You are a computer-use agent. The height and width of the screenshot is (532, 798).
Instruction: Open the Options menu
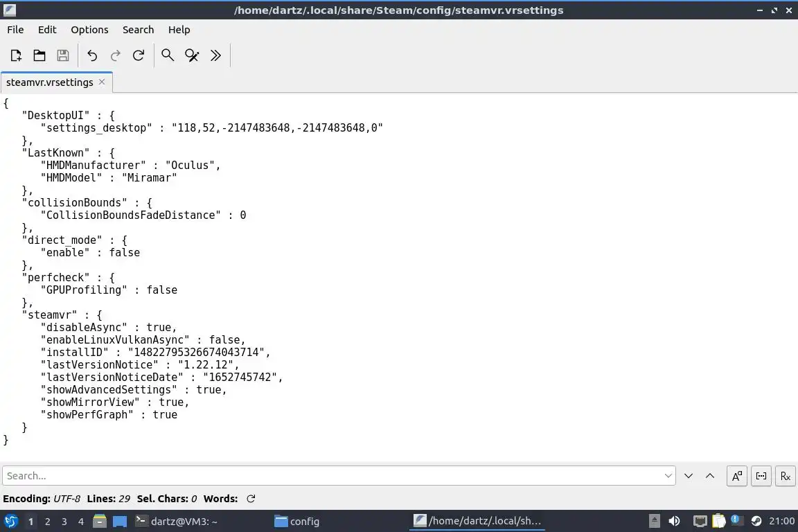click(89, 30)
